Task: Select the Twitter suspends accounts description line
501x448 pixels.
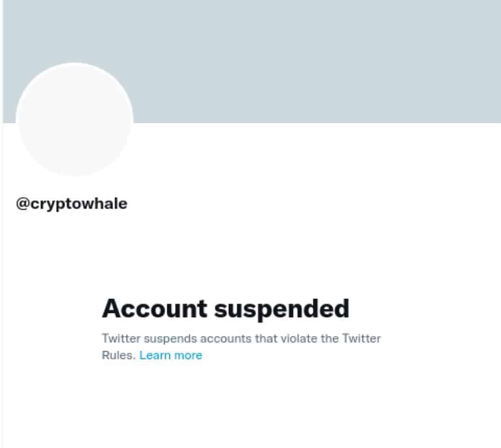Action: [x=241, y=338]
